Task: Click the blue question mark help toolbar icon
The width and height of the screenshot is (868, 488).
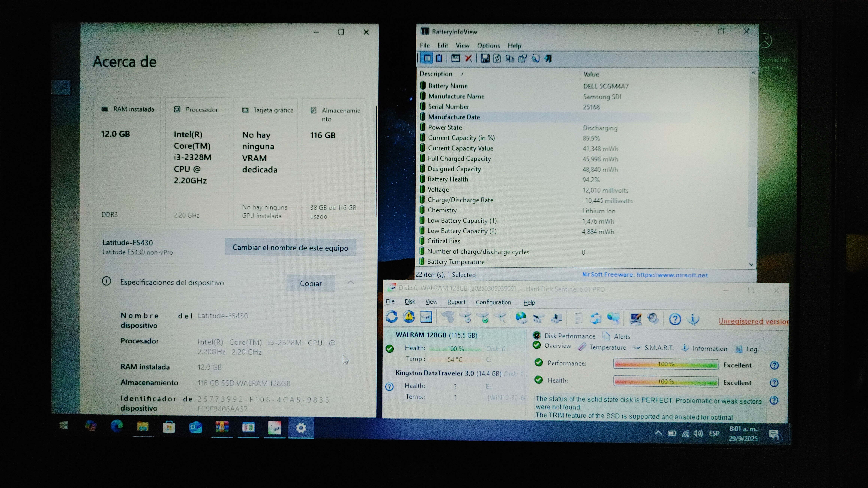Action: click(x=675, y=319)
